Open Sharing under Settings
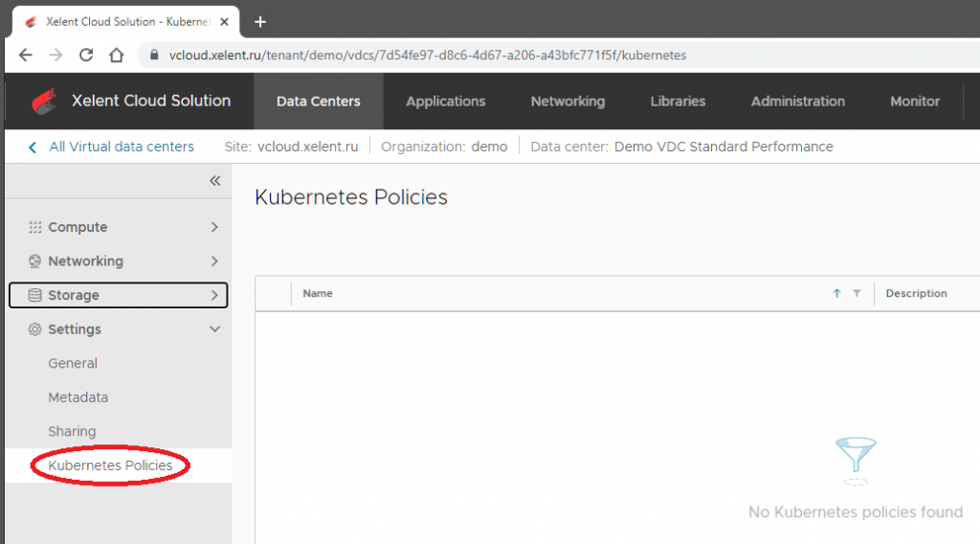This screenshot has width=980, height=544. point(72,431)
